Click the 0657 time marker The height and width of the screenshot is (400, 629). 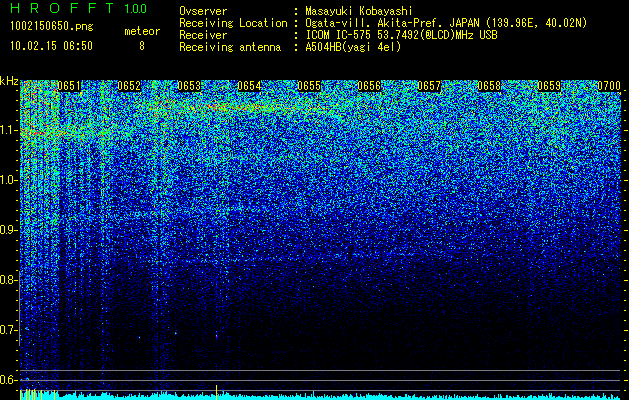coord(429,86)
